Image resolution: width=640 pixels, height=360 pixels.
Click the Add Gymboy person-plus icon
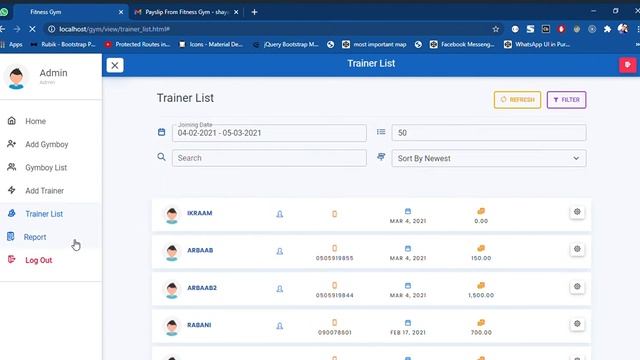(x=11, y=144)
